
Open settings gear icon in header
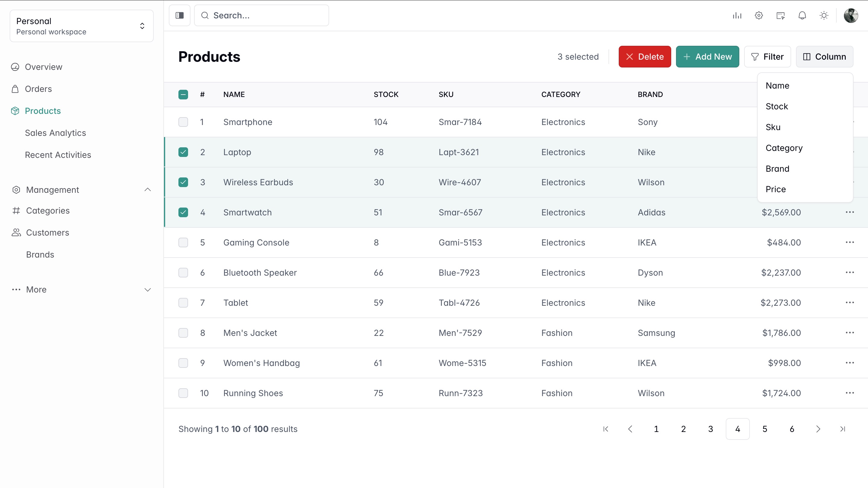759,15
